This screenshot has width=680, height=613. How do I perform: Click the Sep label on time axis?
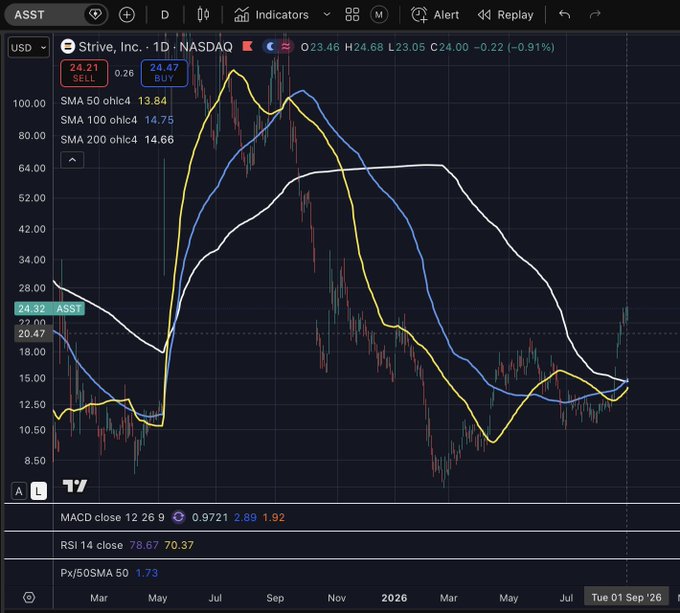(275, 598)
